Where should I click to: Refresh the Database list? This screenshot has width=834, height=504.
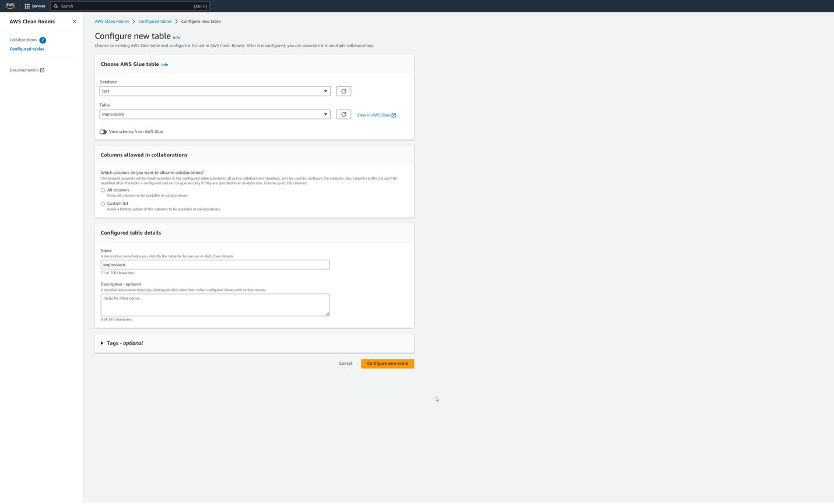pyautogui.click(x=344, y=91)
